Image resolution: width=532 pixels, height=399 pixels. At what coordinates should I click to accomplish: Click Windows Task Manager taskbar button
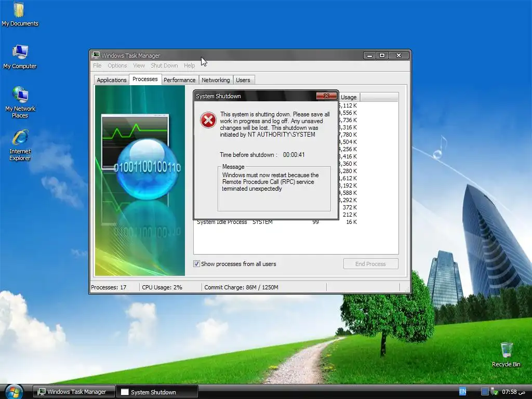pos(74,392)
